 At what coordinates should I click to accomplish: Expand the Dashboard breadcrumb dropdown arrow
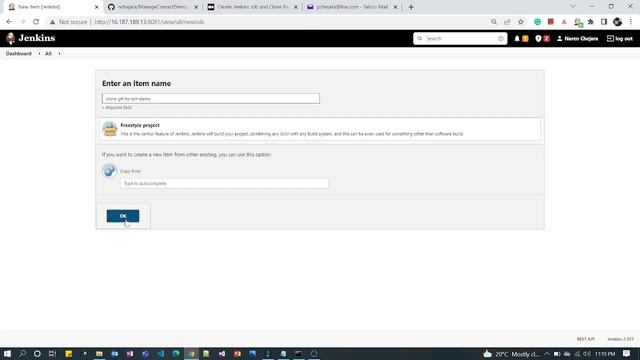pyautogui.click(x=39, y=53)
